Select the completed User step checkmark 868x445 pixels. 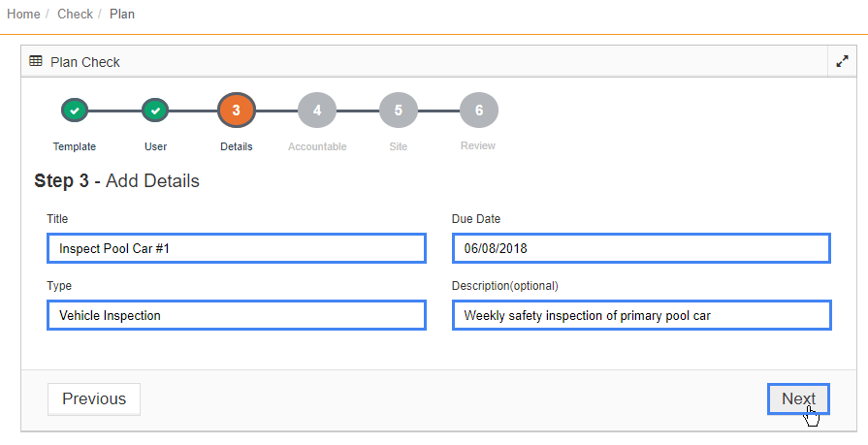point(155,111)
